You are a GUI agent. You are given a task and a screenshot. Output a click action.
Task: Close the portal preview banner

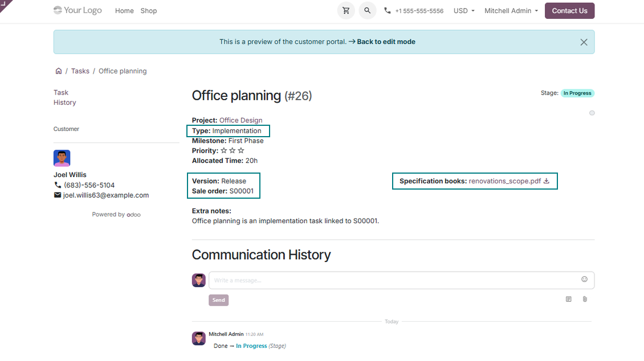point(584,42)
